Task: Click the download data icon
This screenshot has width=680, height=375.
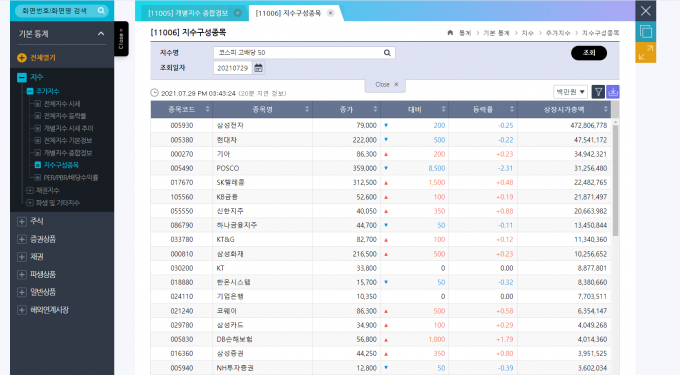Action: click(613, 92)
